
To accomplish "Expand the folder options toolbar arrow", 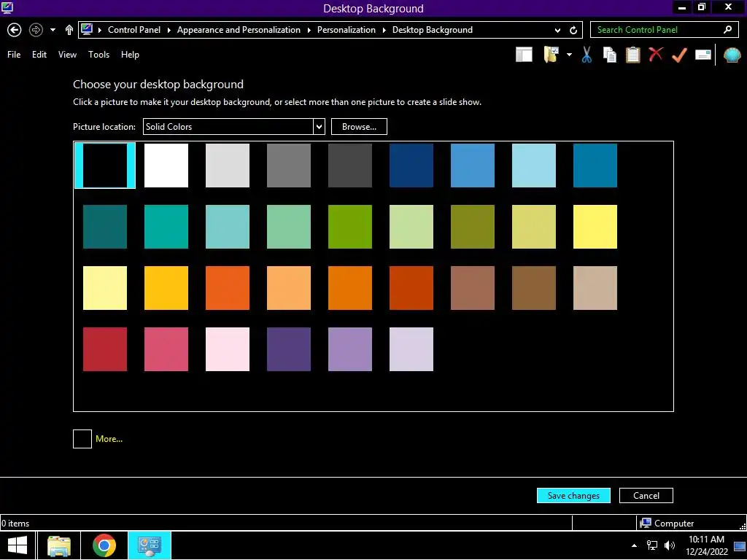I will pos(569,55).
